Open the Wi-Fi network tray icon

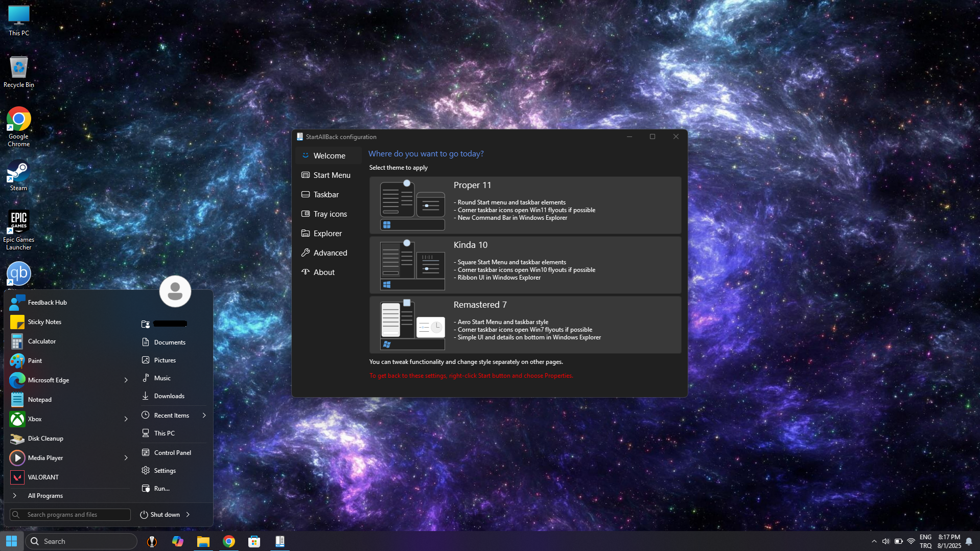[x=911, y=541]
